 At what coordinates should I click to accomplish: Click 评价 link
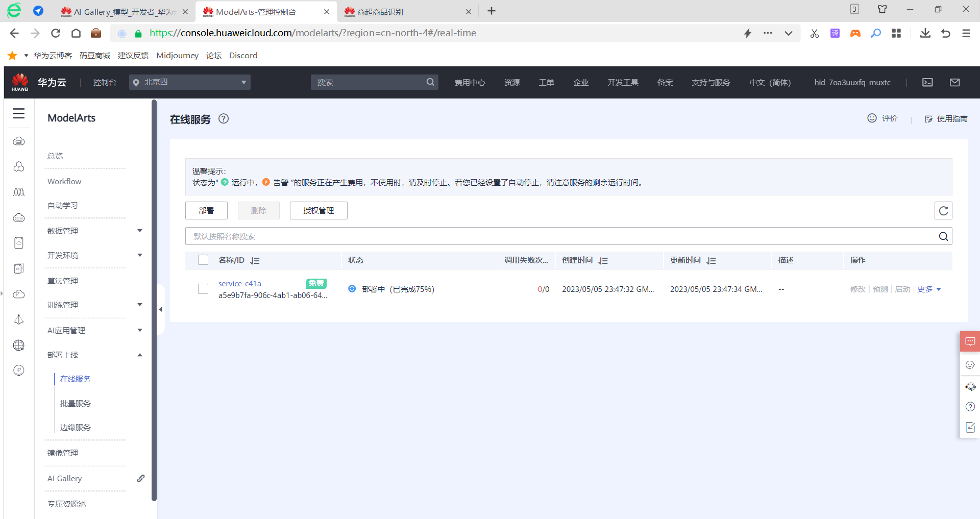883,118
